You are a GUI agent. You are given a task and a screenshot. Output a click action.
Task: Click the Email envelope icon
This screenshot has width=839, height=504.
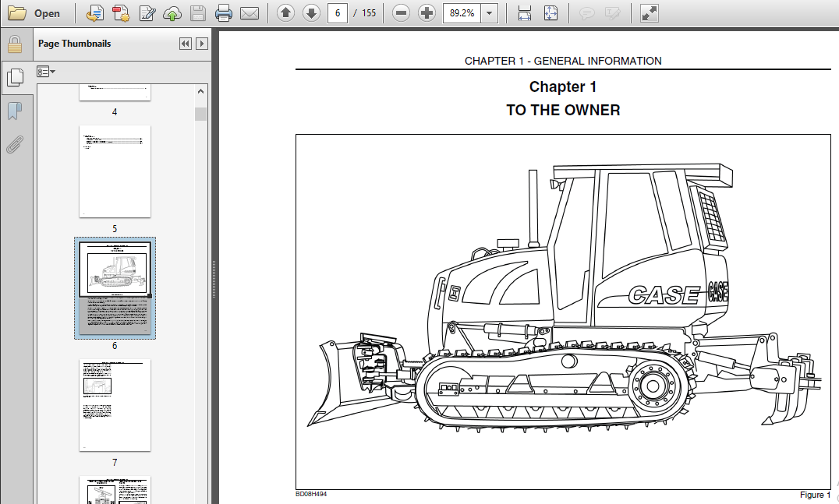pos(250,13)
